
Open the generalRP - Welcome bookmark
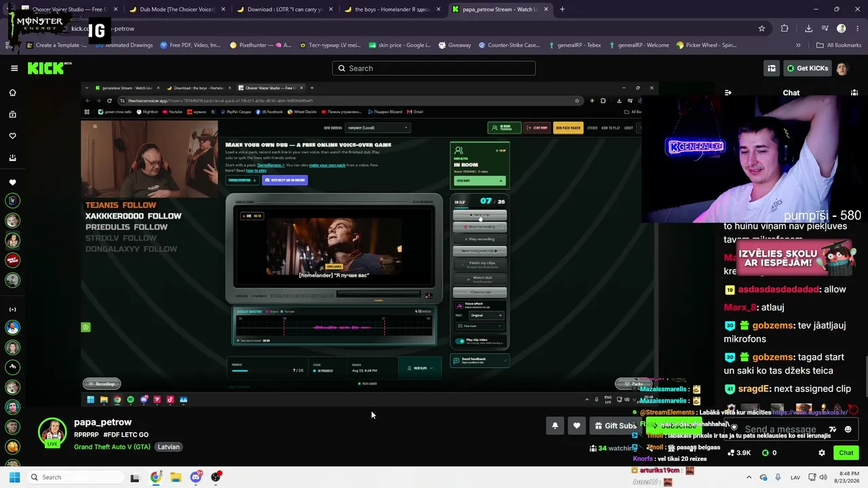click(x=639, y=45)
